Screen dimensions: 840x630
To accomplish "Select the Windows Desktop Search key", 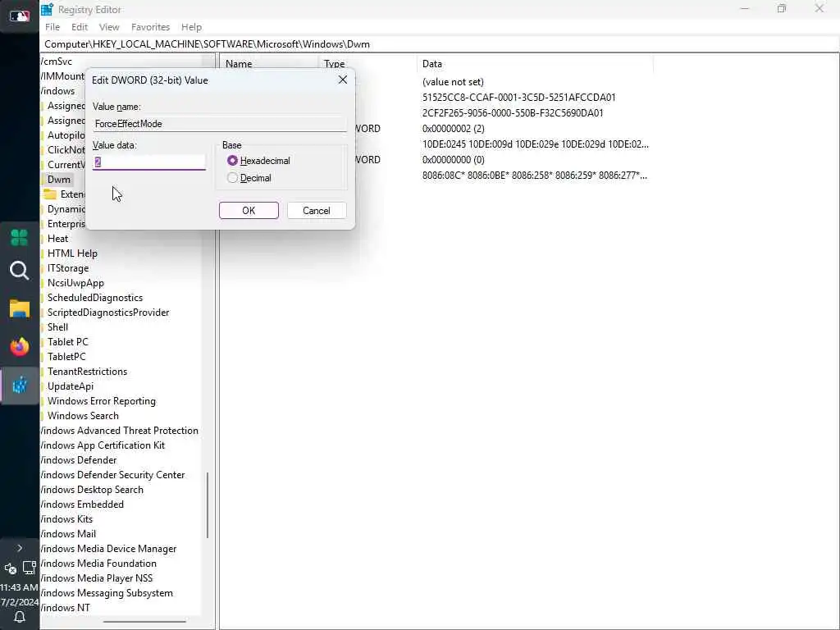I will click(x=92, y=490).
